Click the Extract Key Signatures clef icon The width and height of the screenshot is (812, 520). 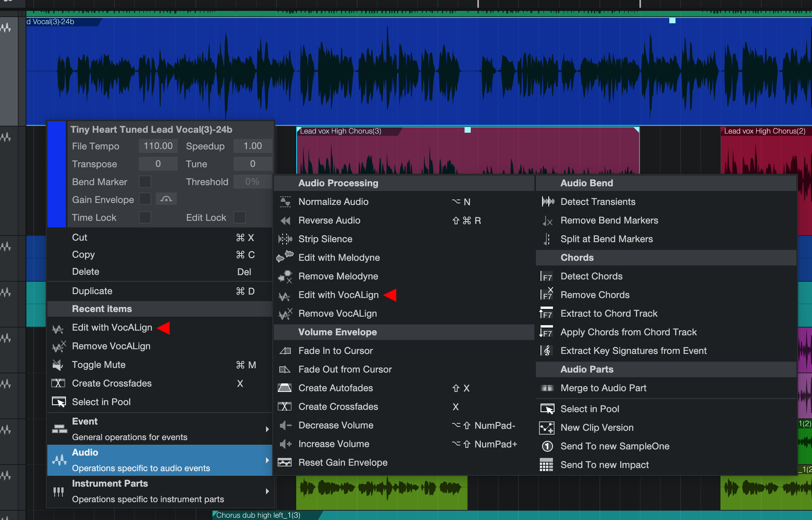click(547, 351)
